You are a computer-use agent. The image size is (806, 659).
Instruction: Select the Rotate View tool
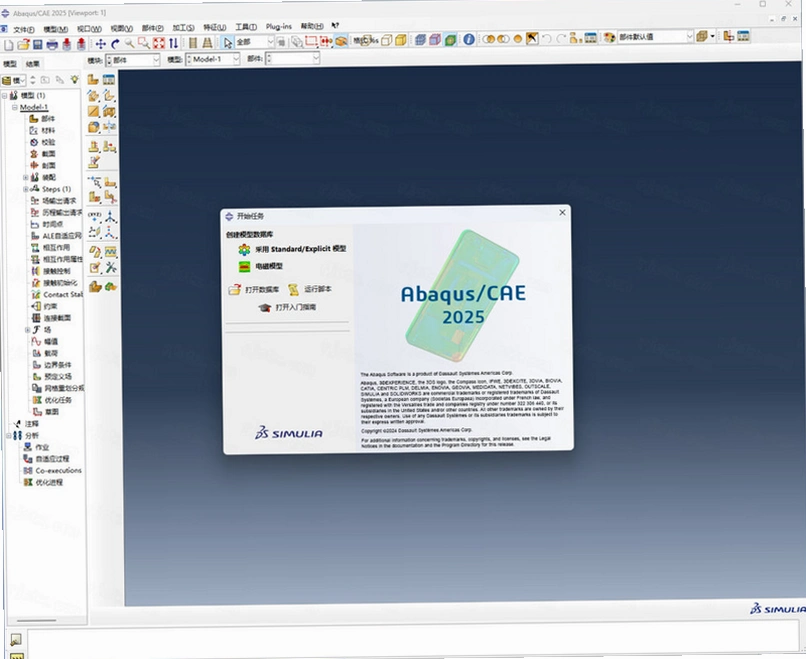coord(115,44)
